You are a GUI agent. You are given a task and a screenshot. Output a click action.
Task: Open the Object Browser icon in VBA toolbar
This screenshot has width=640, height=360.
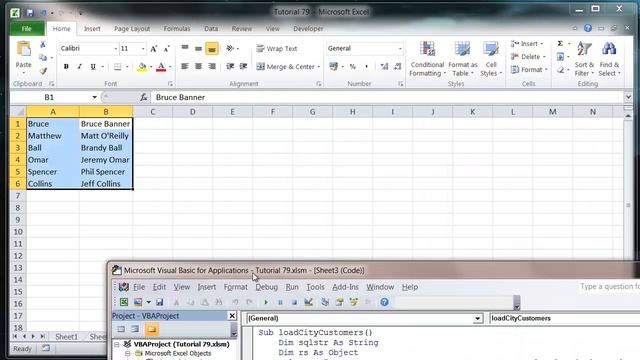click(353, 302)
